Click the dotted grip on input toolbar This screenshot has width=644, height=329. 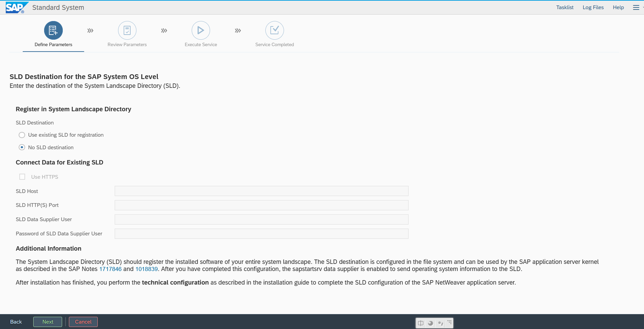pos(450,322)
